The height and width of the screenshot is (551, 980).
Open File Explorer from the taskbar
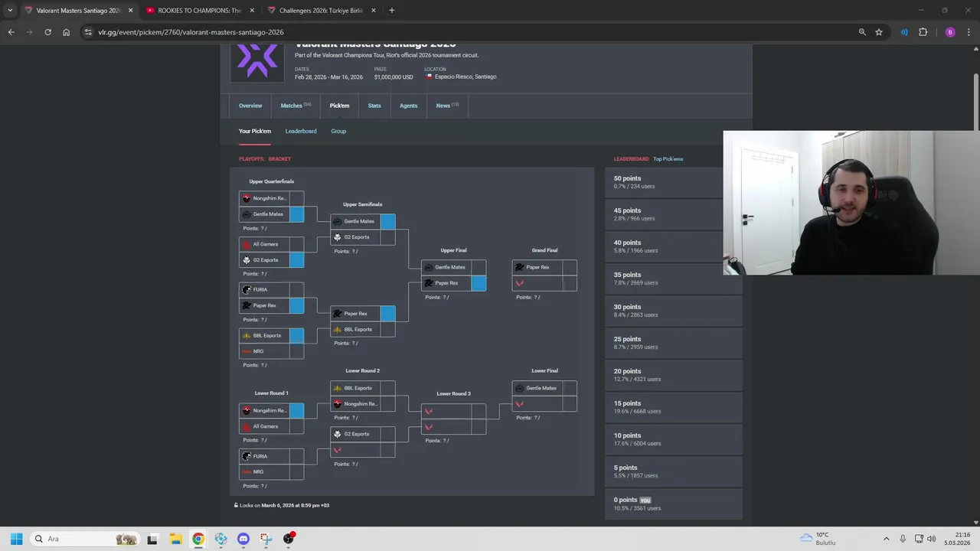tap(175, 539)
